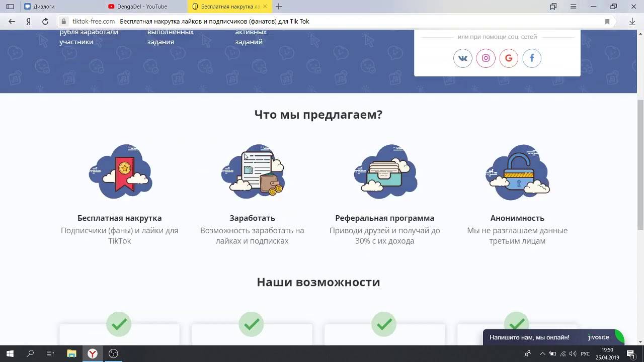Sign in with the Google icon
Image resolution: width=644 pixels, height=362 pixels.
tap(509, 58)
